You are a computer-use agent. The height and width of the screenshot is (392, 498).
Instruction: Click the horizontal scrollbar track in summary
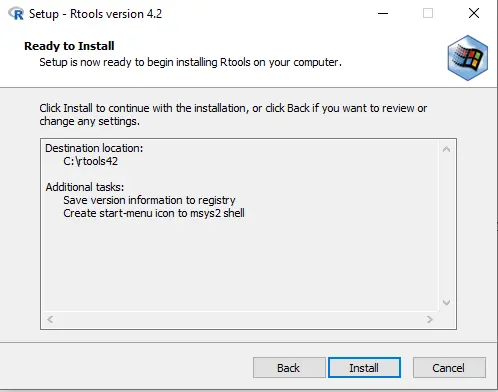pyautogui.click(x=240, y=319)
